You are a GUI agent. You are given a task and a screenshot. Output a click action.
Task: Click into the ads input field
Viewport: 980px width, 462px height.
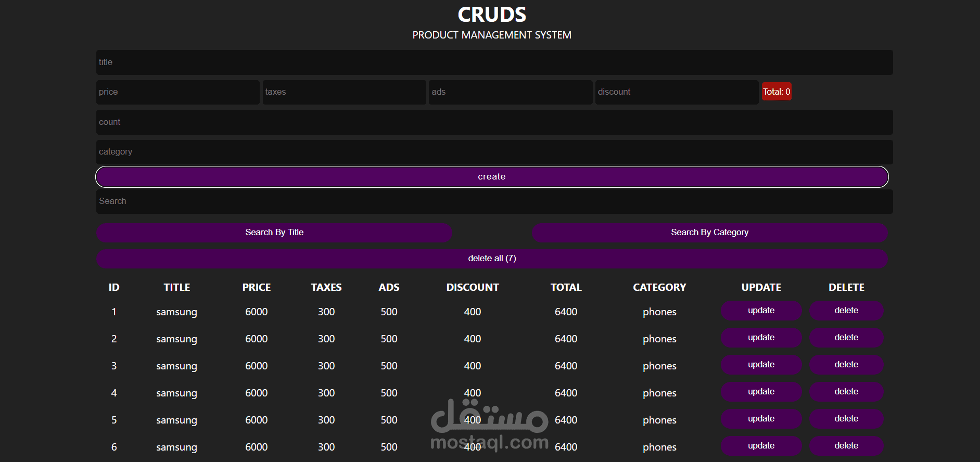511,92
